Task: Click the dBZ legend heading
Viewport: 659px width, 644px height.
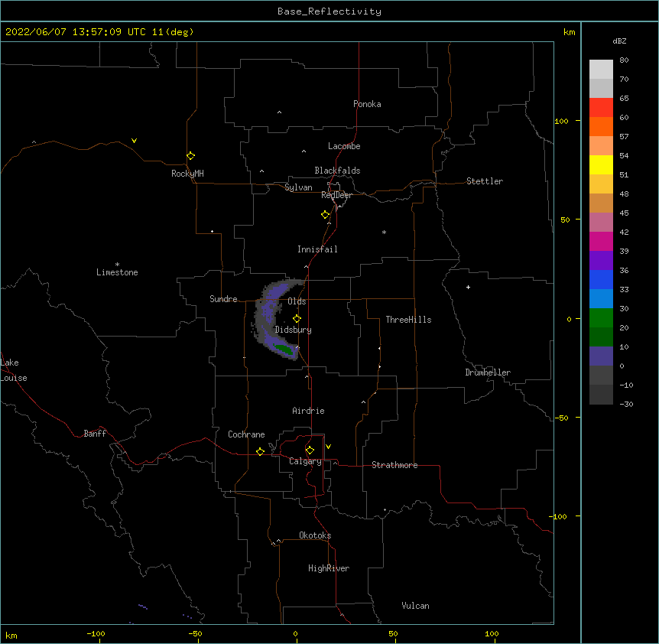Action: [x=619, y=41]
